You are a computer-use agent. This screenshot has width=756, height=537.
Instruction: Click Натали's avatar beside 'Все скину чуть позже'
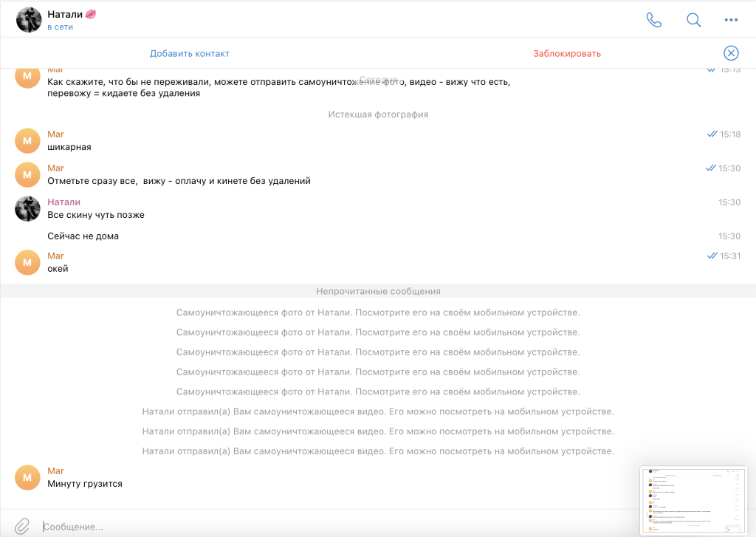point(27,209)
